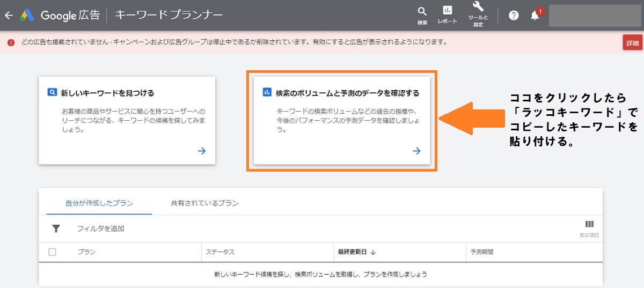Open 検索のボリュームと予測のデータを確認する card

point(342,120)
